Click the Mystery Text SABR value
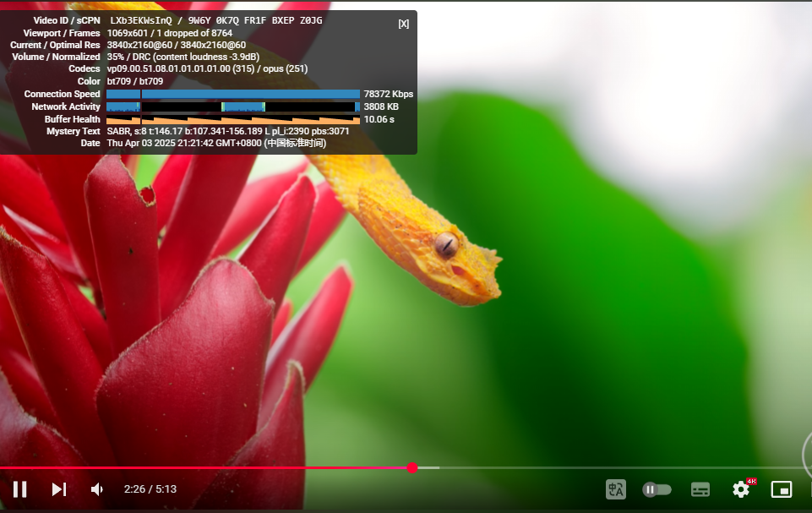The image size is (812, 513). [228, 131]
